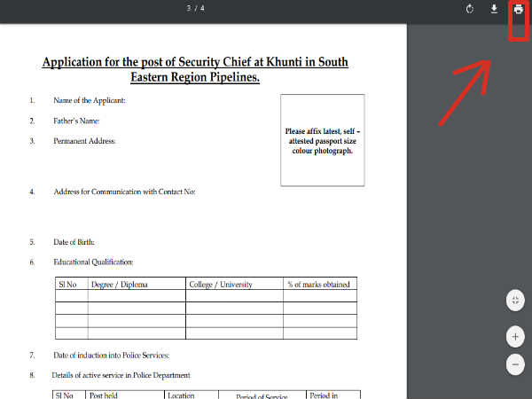Click the passport photograph placeholder box
The image size is (532, 399).
pyautogui.click(x=323, y=140)
